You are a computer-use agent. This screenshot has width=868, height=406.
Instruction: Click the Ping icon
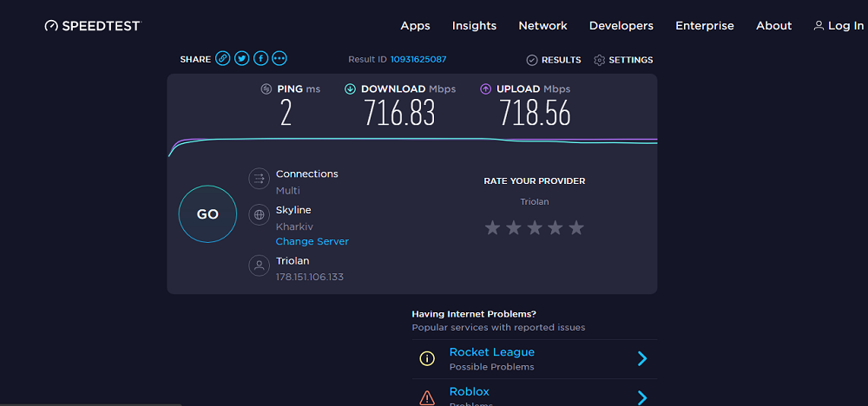(266, 88)
